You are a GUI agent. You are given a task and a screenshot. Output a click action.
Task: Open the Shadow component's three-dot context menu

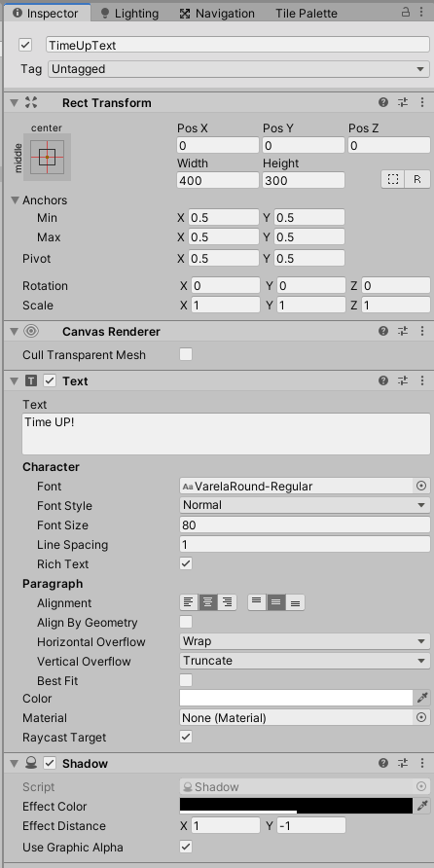pos(422,763)
